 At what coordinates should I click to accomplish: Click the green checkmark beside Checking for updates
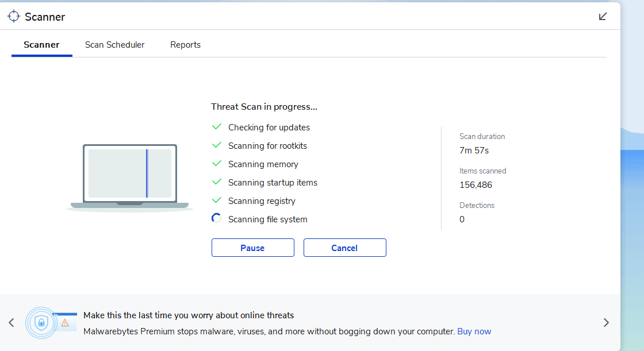point(217,127)
